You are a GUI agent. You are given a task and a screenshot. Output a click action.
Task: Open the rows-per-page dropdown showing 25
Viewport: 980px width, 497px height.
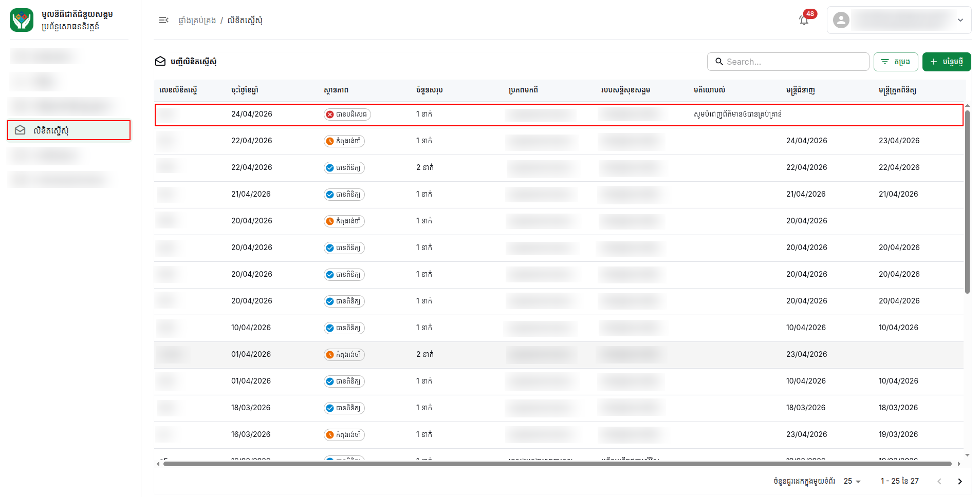click(852, 481)
